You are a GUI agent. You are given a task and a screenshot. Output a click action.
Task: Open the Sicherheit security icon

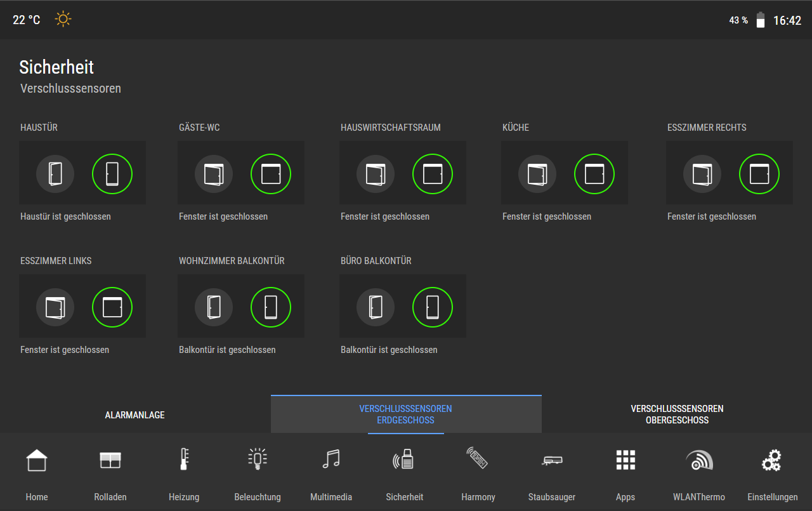click(x=405, y=460)
